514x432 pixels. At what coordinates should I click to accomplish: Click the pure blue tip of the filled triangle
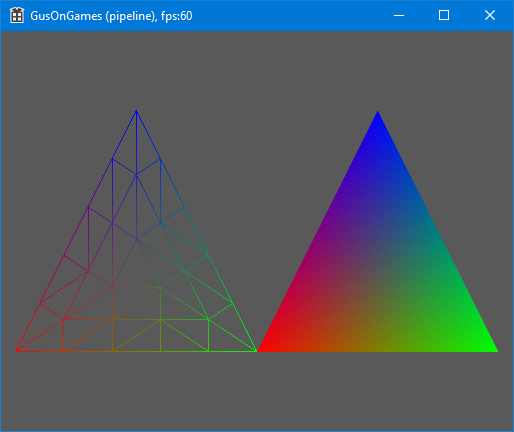(377, 115)
